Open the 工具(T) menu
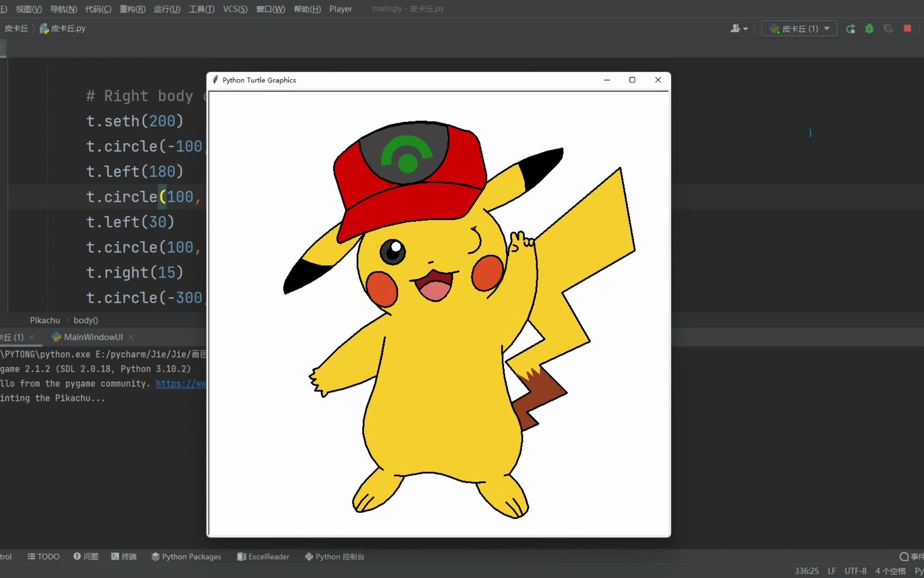 [x=201, y=9]
